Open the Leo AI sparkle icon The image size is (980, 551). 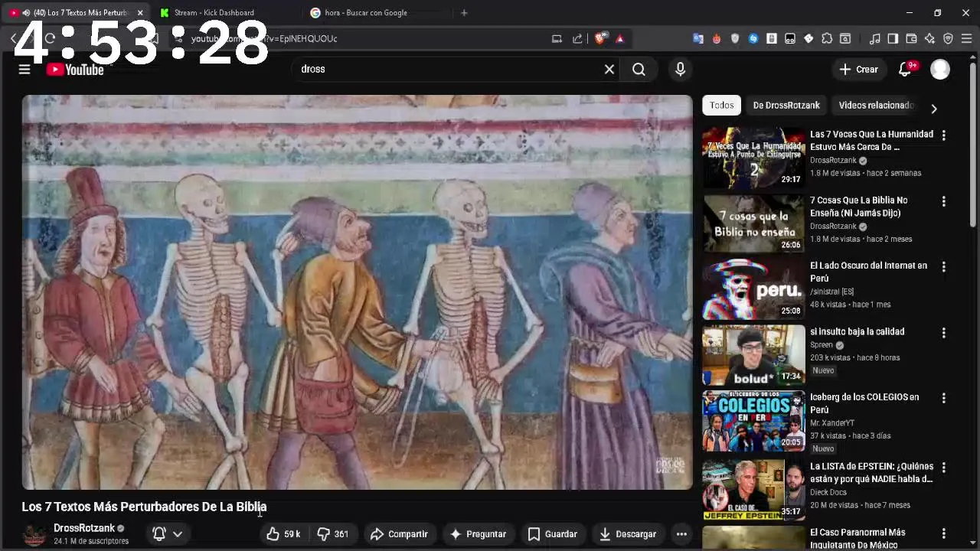tap(929, 39)
